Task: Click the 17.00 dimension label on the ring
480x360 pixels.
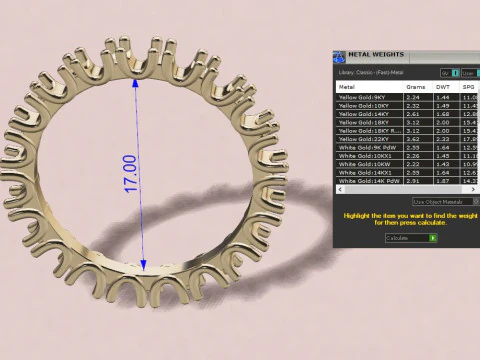Action: [131, 173]
